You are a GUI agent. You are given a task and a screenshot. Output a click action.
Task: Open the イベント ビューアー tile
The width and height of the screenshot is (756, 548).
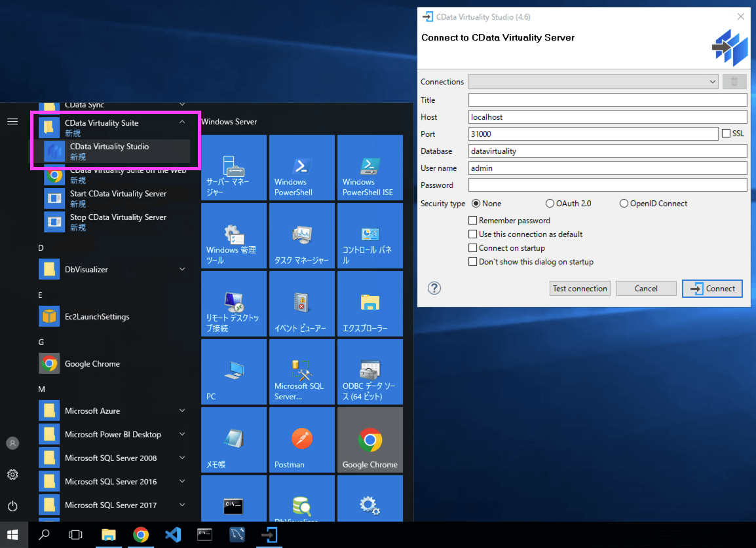click(x=302, y=304)
